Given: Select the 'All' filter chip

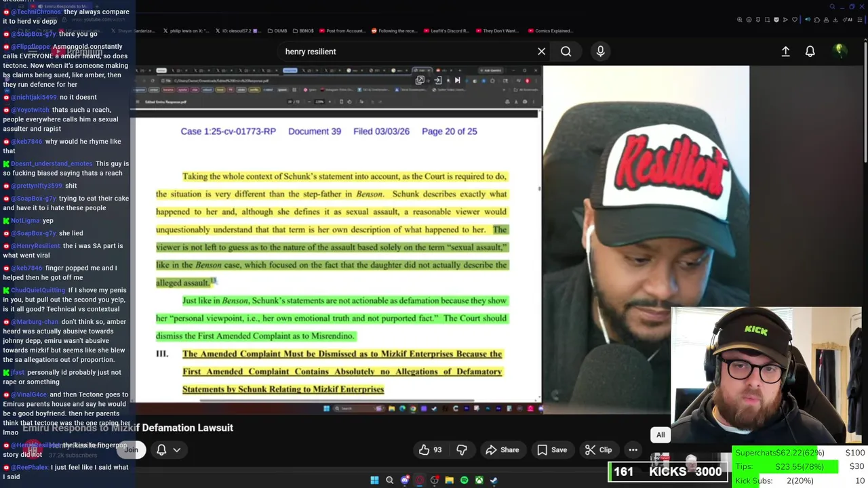Looking at the screenshot, I should coord(660,435).
